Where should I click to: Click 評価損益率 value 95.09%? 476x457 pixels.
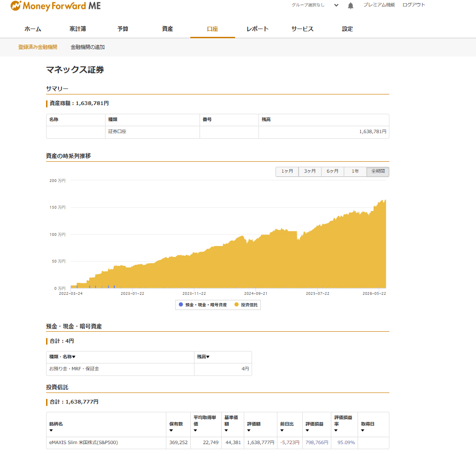click(346, 442)
